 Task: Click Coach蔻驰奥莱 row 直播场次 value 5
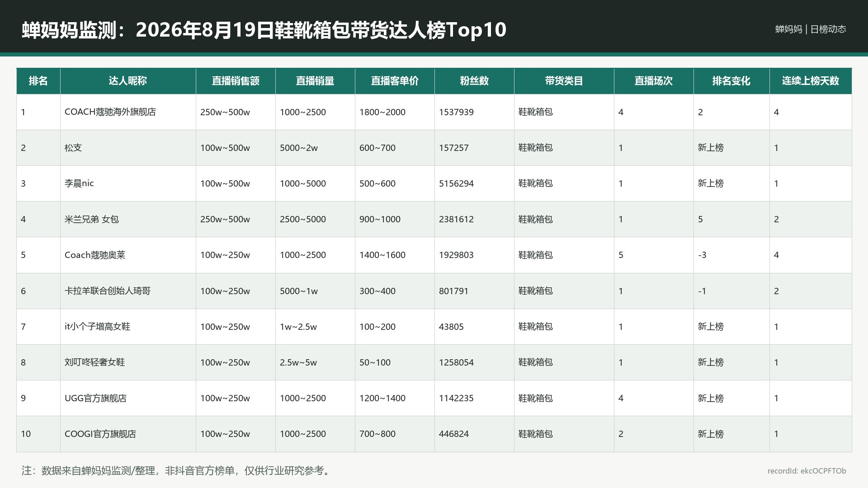[x=621, y=255]
